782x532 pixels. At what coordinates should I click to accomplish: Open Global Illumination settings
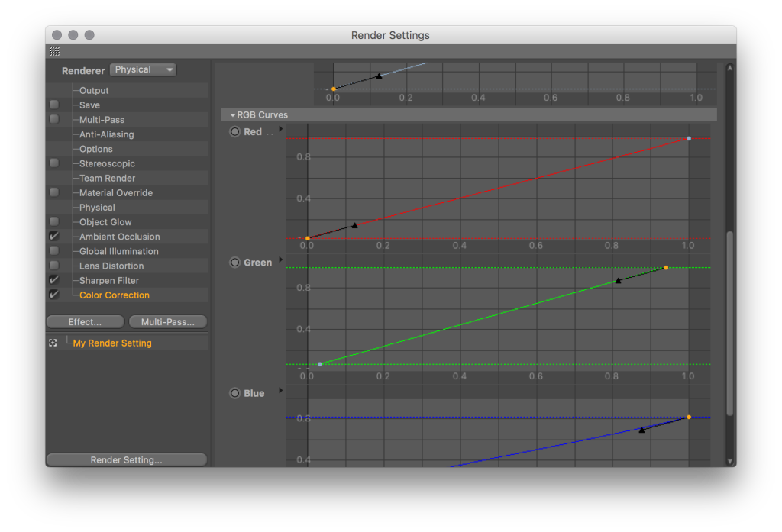click(119, 251)
